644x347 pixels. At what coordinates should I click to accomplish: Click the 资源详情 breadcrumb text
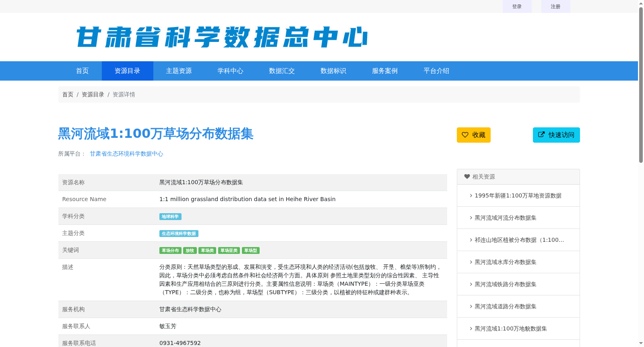point(124,94)
